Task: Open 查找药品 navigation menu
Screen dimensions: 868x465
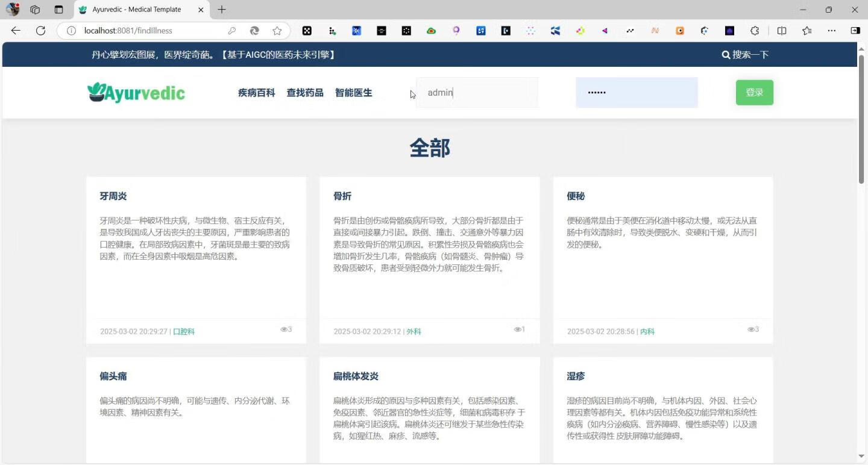Action: pyautogui.click(x=305, y=93)
